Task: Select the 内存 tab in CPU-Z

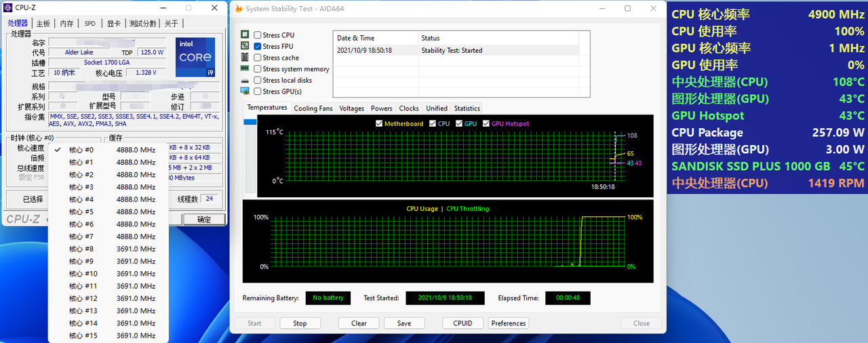Action: 66,24
